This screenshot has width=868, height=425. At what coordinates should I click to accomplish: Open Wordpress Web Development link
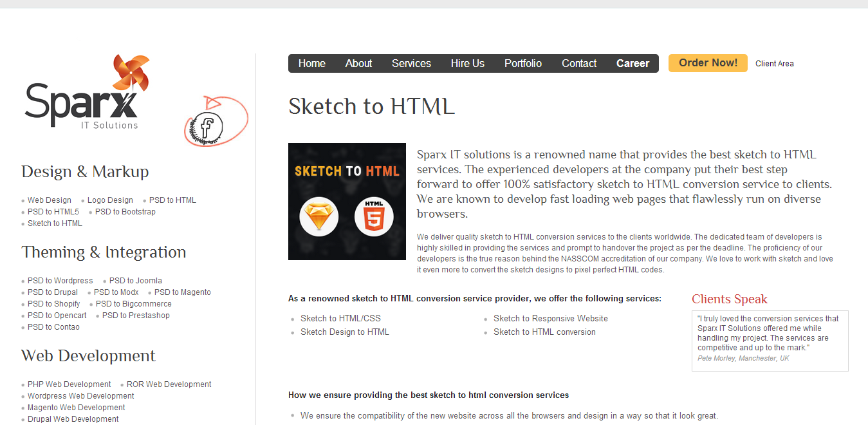81,396
